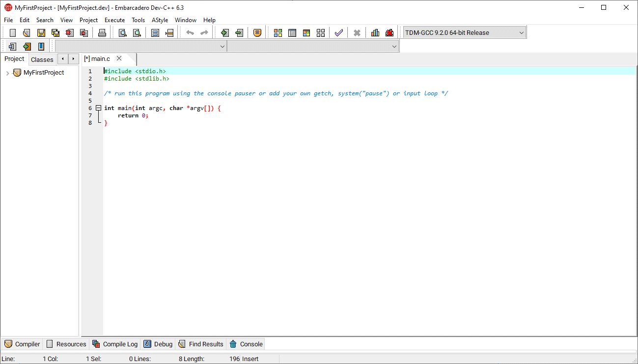The width and height of the screenshot is (638, 364).
Task: Close the main.c tab with its X
Action: 119,58
